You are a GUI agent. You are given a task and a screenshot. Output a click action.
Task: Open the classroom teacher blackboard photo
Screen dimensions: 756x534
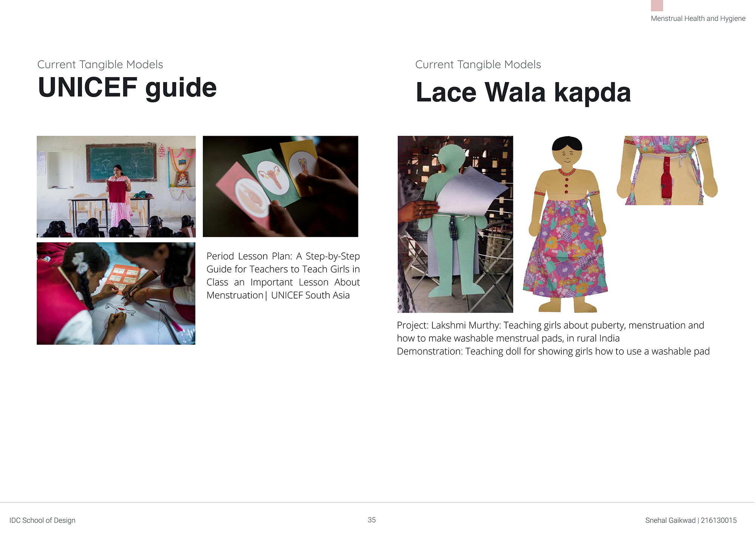(116, 187)
